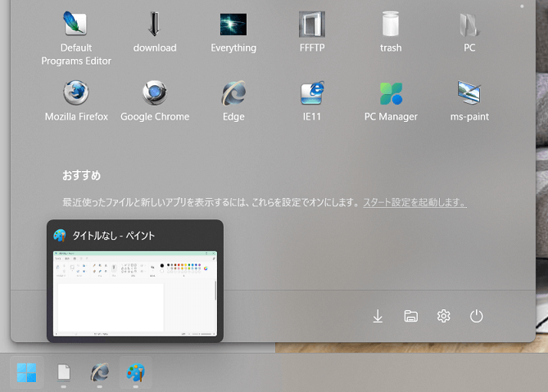Click the Start settings link in recommendations
This screenshot has width=548, height=392.
pyautogui.click(x=414, y=202)
